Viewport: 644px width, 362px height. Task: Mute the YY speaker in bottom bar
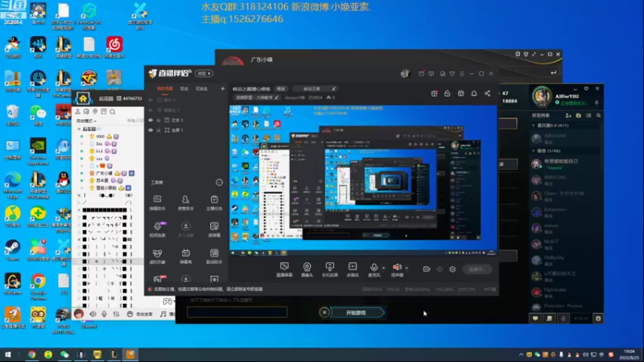[x=93, y=314]
